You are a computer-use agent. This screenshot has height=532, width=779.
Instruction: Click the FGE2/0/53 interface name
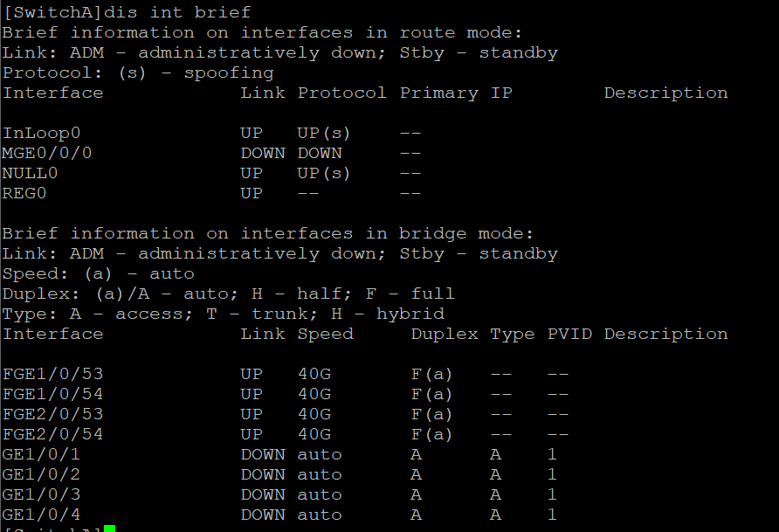coord(46,414)
